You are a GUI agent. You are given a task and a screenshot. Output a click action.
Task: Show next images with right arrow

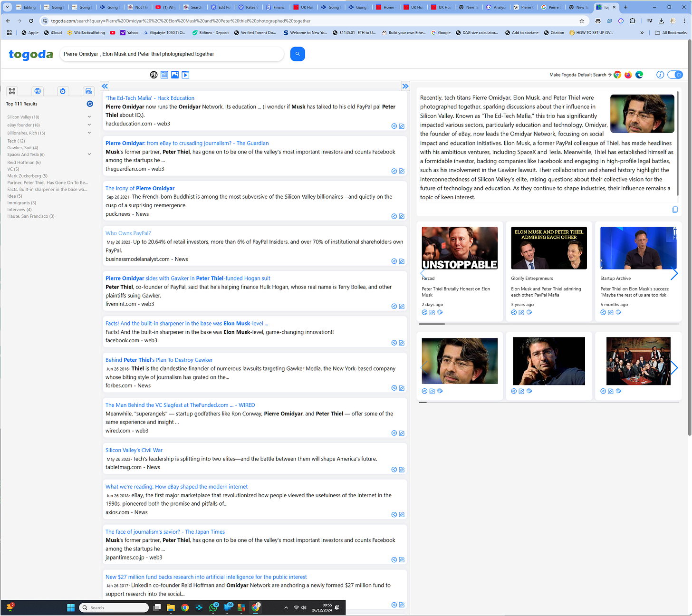[674, 367]
